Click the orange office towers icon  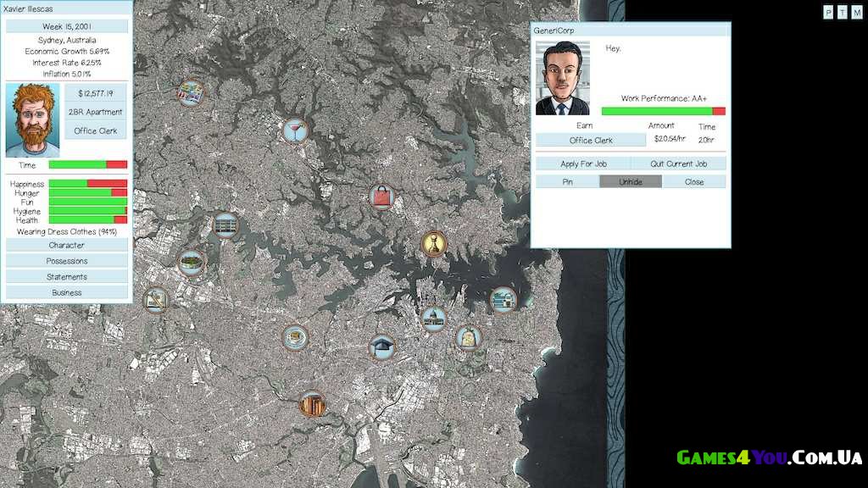tap(312, 404)
